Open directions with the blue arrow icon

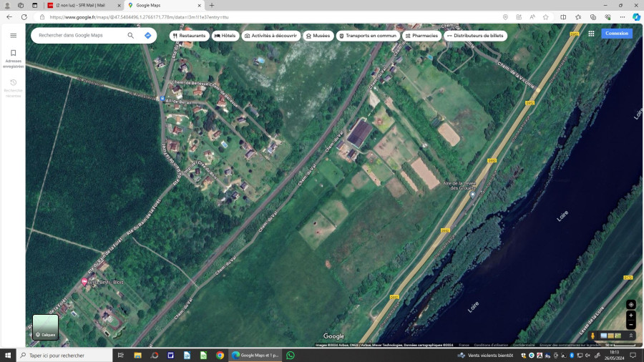click(147, 35)
